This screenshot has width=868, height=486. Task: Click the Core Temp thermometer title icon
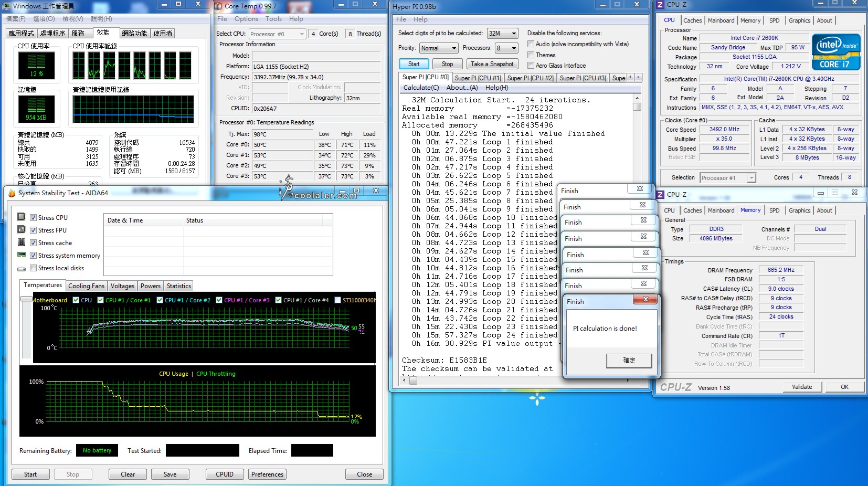point(218,6)
